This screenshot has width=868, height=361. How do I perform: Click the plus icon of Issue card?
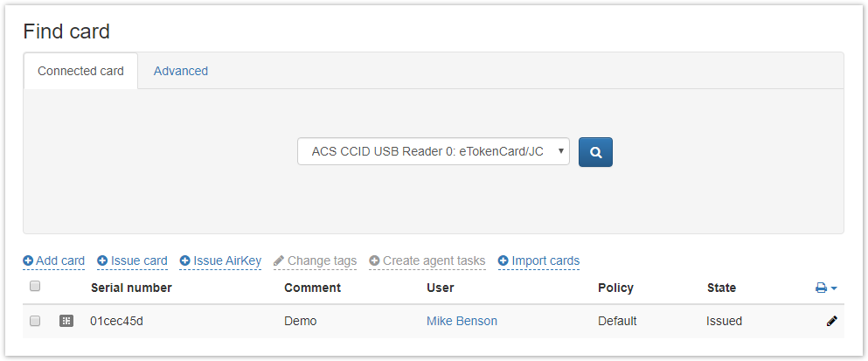tap(102, 260)
